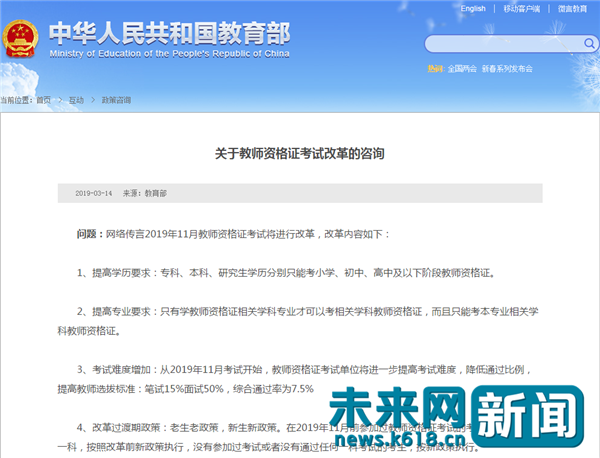Screen dimensions: 600x458
Task: Click the paragraph starting 1、提高学历要求
Action: 286,273
